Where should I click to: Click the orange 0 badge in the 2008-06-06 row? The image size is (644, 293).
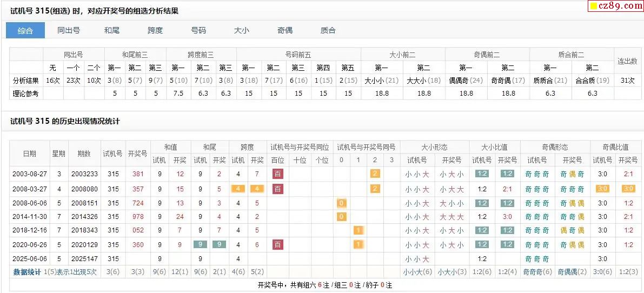342,203
